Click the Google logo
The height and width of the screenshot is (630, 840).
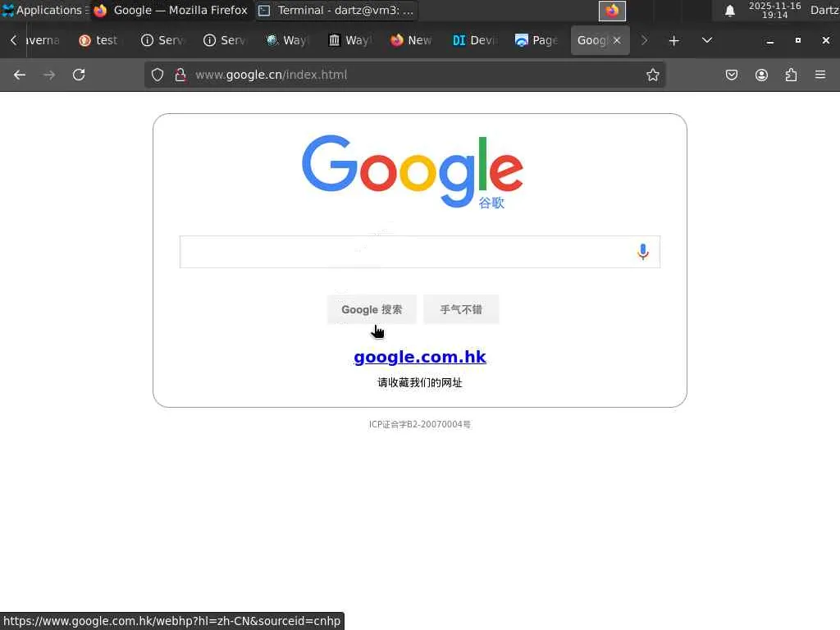pos(413,171)
